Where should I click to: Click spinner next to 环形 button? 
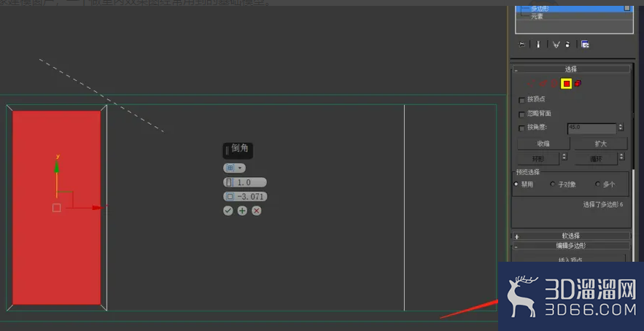tap(565, 157)
